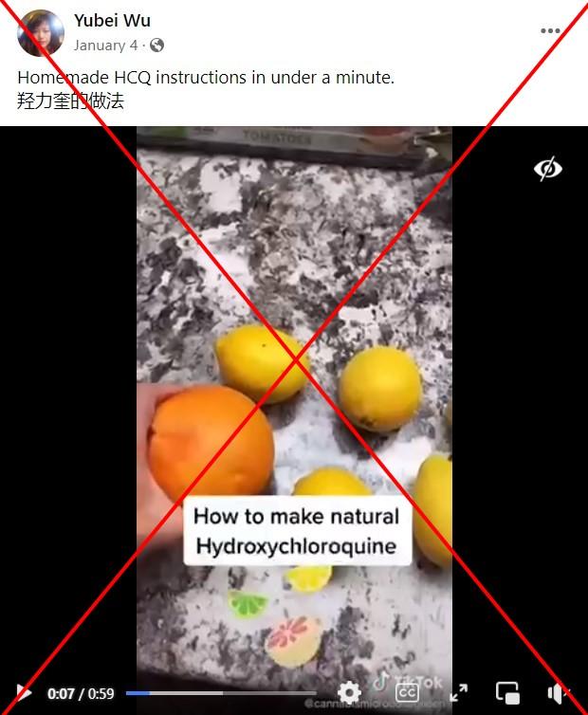Open the post options three-dot menu
The height and width of the screenshot is (715, 588).
pyautogui.click(x=550, y=31)
